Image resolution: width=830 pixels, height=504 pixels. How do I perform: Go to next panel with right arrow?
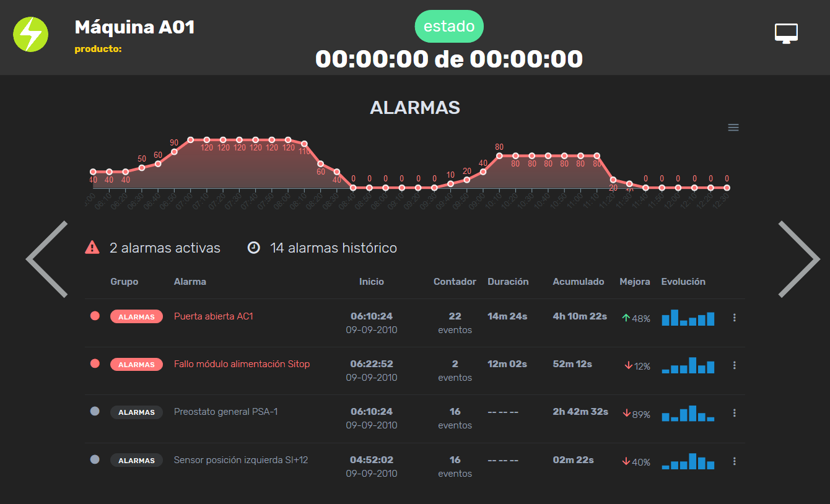(x=799, y=259)
